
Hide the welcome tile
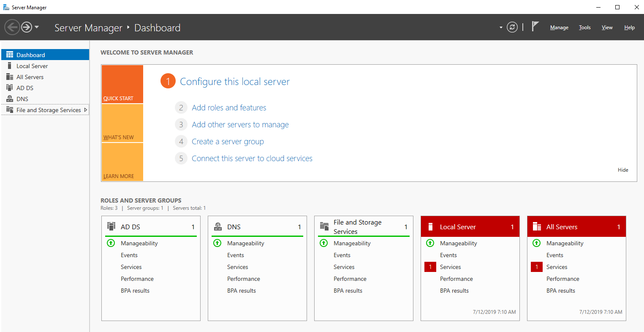point(623,170)
